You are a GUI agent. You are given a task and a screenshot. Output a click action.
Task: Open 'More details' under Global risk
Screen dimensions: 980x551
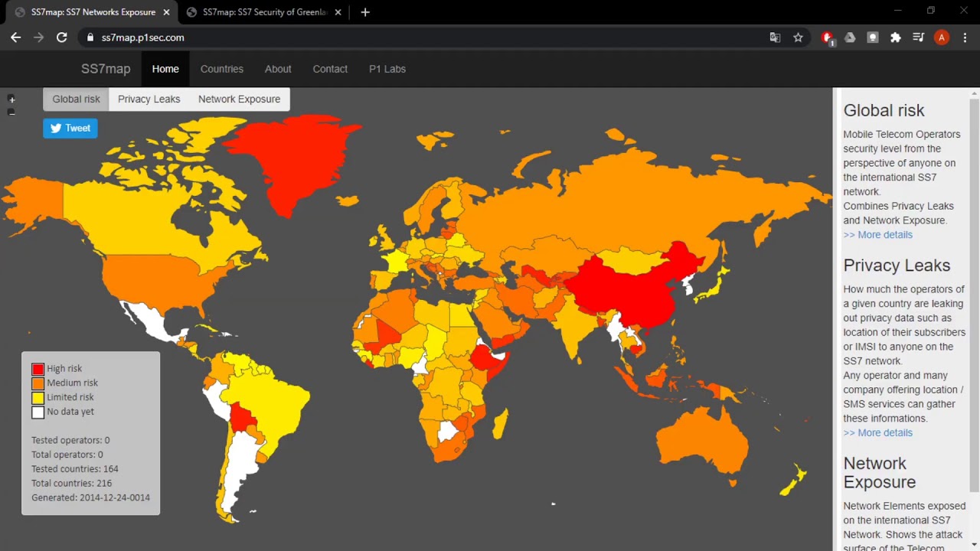(x=878, y=235)
